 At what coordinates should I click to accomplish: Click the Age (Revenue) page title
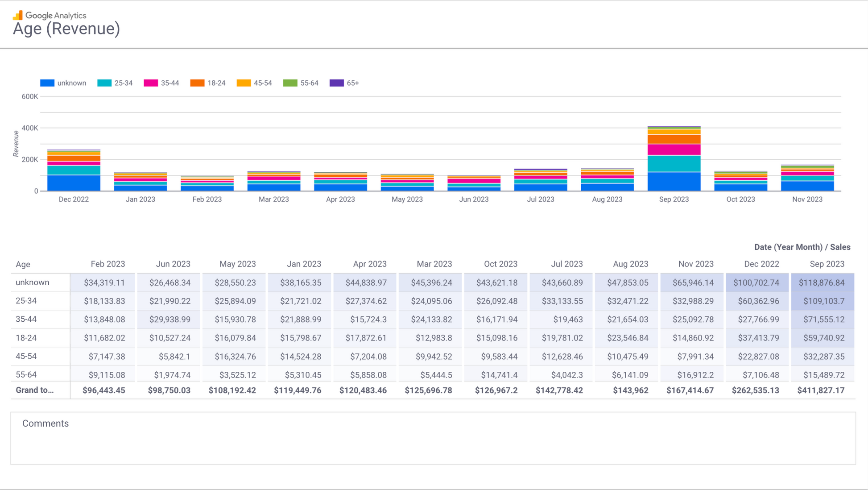click(x=66, y=29)
